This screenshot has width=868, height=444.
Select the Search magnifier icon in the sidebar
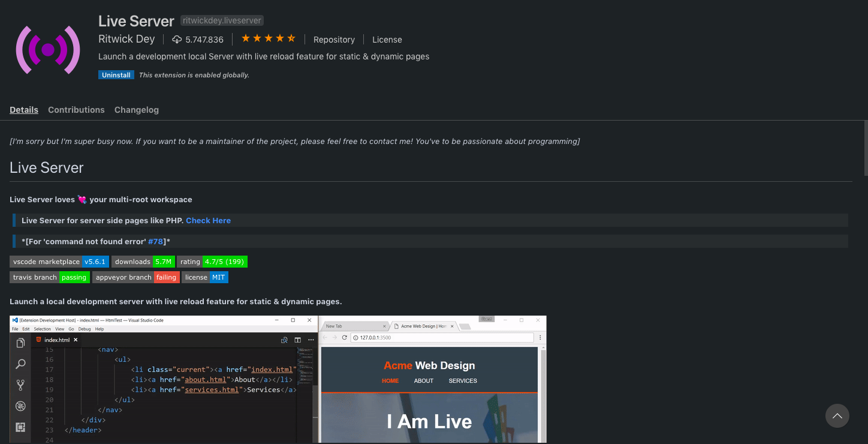click(20, 364)
